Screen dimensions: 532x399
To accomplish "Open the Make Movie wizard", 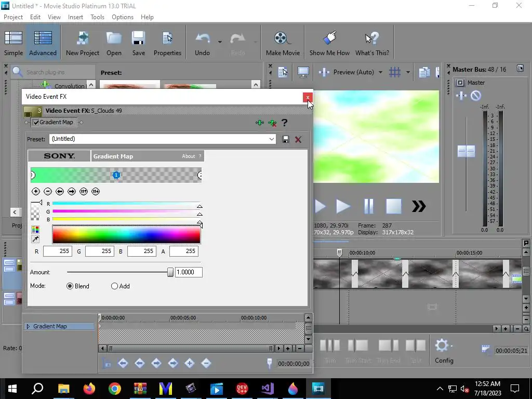I will pyautogui.click(x=283, y=44).
